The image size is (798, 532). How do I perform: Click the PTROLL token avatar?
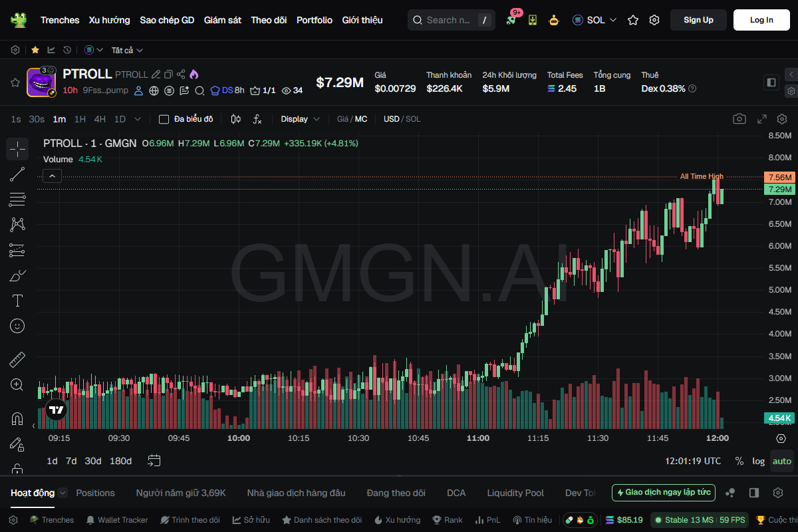(x=41, y=82)
